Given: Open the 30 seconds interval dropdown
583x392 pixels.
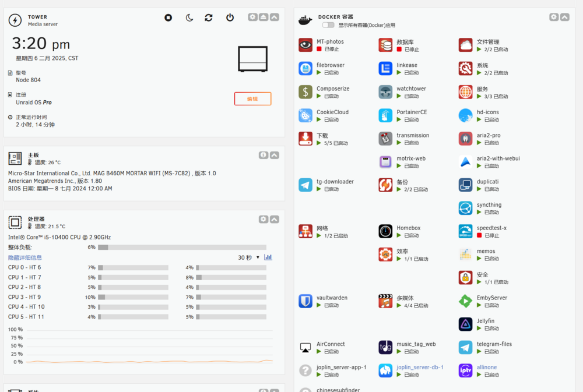Looking at the screenshot, I should point(248,257).
